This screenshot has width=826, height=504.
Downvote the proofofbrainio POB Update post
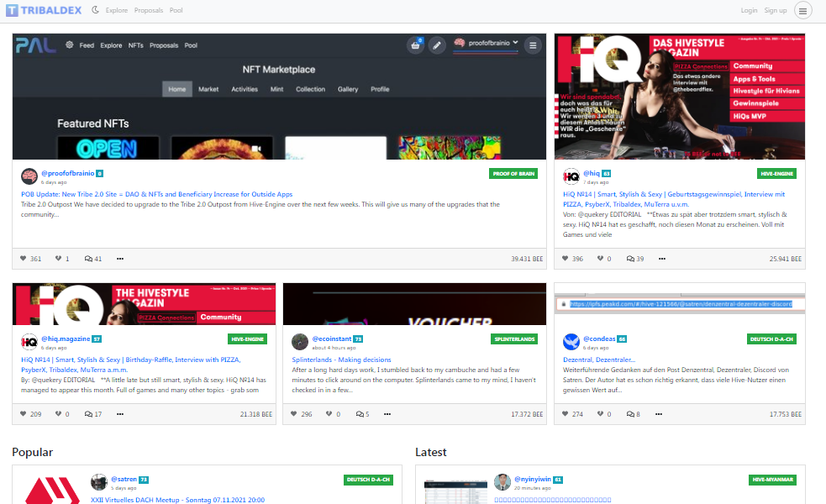pos(58,259)
